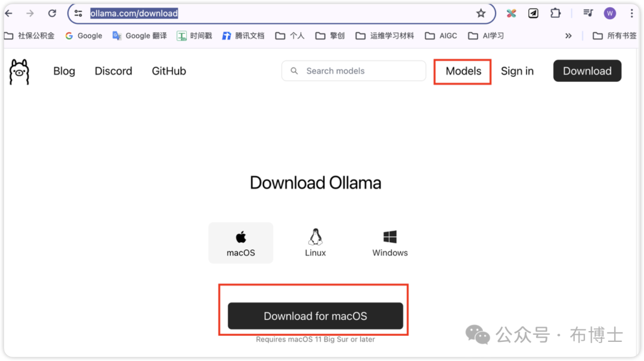Expand hidden bookmarks with double chevron

click(568, 36)
